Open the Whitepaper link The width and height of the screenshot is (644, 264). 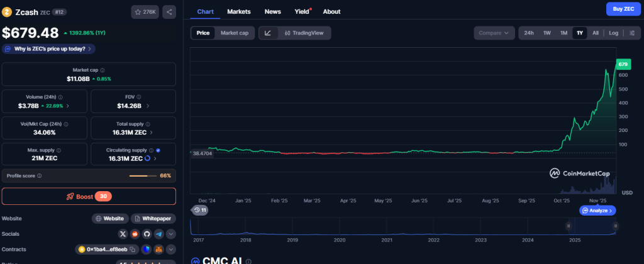pos(153,219)
